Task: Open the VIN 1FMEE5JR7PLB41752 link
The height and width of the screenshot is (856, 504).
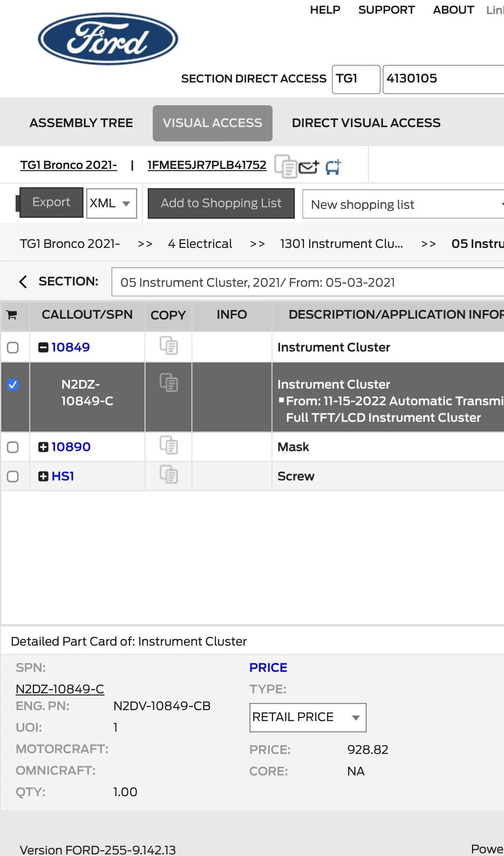Action: (207, 165)
